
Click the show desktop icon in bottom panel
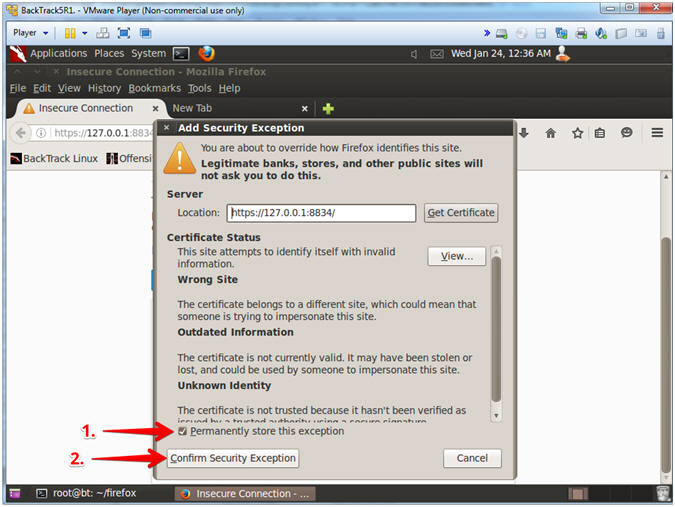click(x=15, y=493)
